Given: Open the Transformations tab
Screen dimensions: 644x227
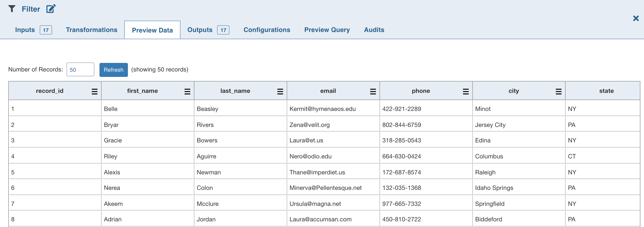Looking at the screenshot, I should 92,30.
